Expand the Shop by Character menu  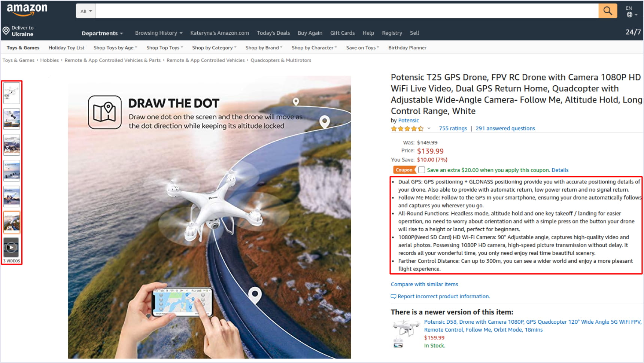[x=315, y=48]
